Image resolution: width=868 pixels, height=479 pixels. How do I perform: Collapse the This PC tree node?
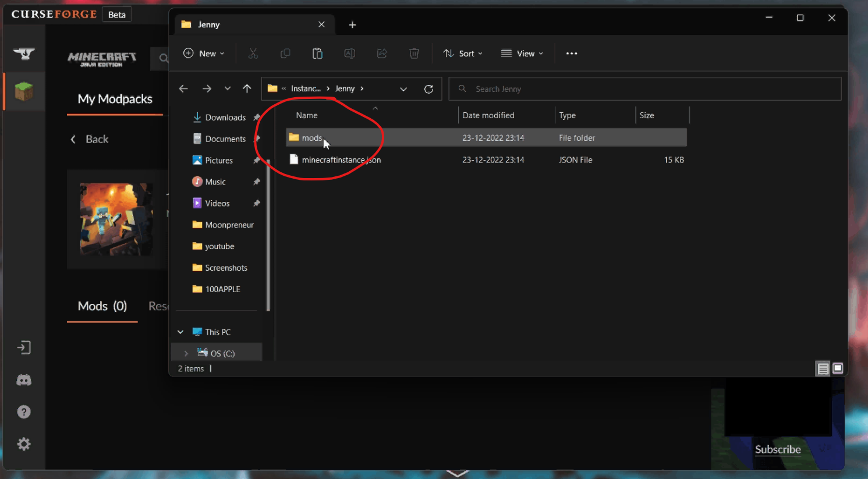point(180,332)
